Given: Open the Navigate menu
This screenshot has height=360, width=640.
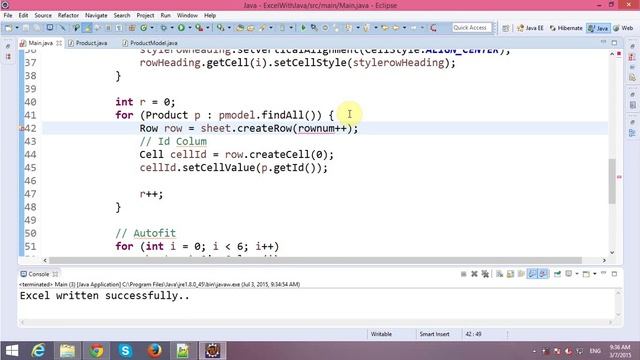Looking at the screenshot, I should point(96,16).
